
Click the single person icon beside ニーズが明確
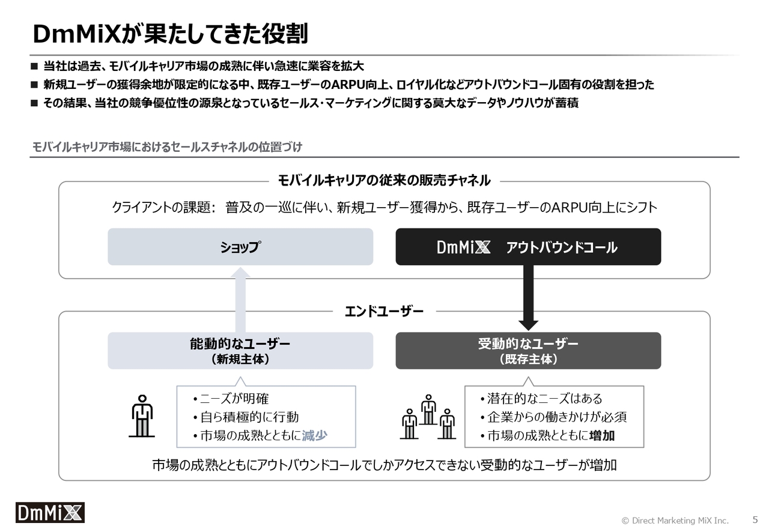coord(142,416)
